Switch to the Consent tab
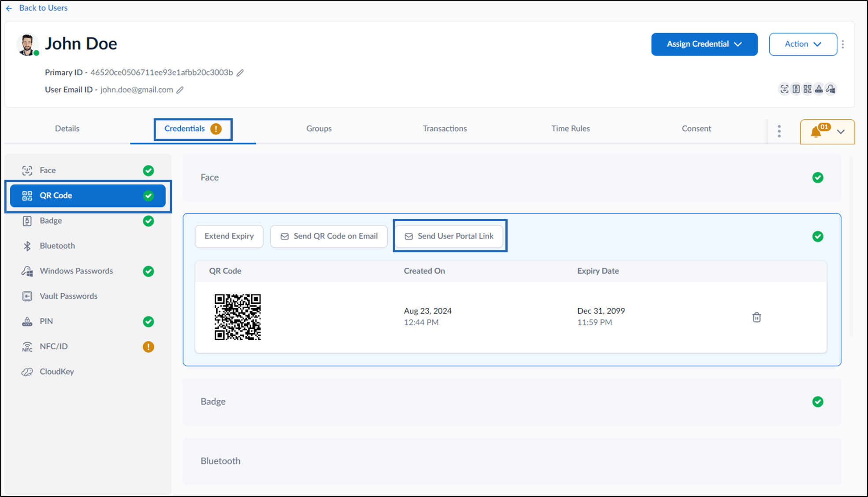 click(x=696, y=129)
